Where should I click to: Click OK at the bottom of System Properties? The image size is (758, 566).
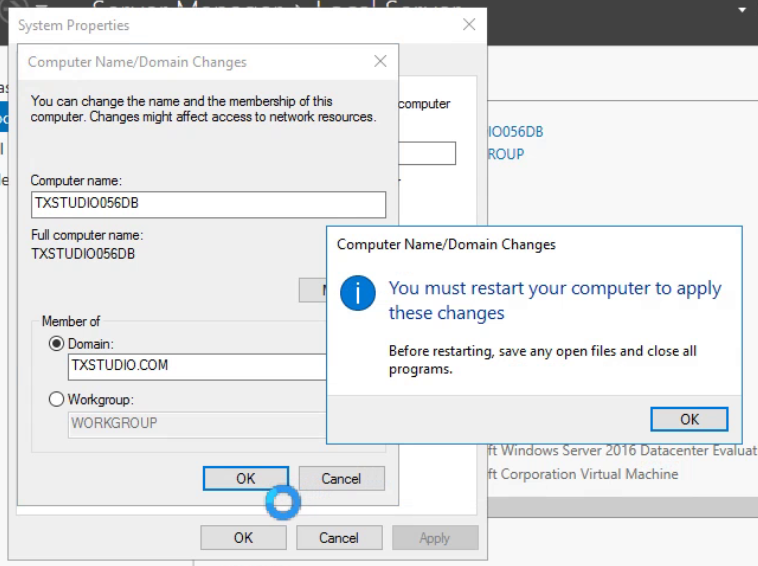[x=243, y=537]
